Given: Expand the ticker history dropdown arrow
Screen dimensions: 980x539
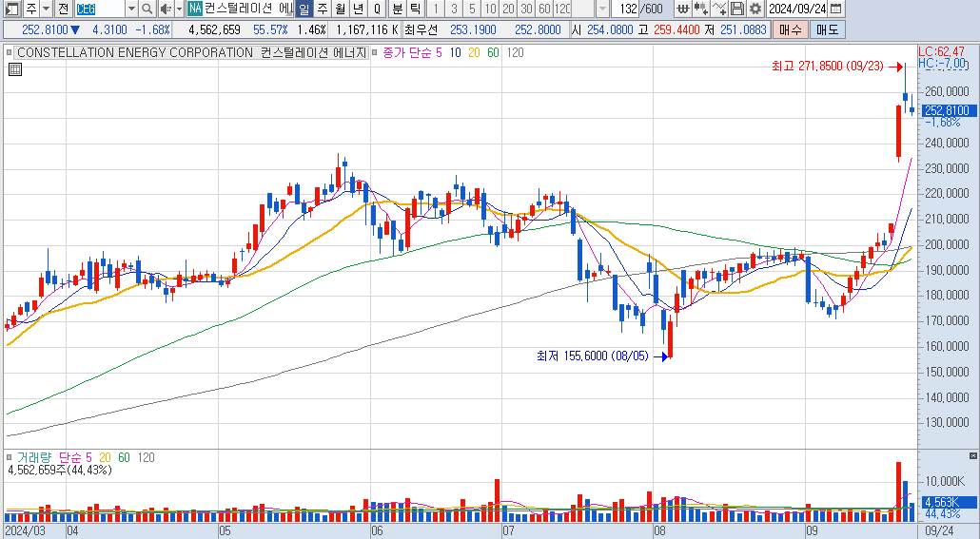Looking at the screenshot, I should (x=131, y=9).
